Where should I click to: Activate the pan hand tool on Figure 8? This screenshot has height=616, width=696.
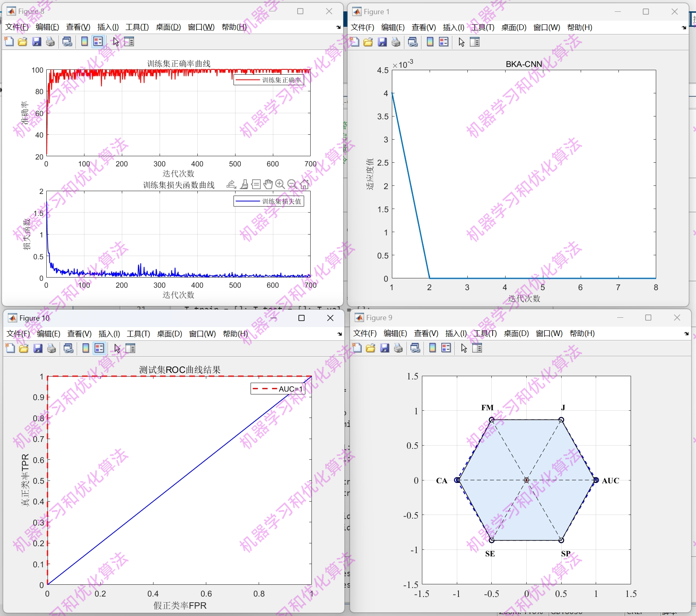[268, 184]
